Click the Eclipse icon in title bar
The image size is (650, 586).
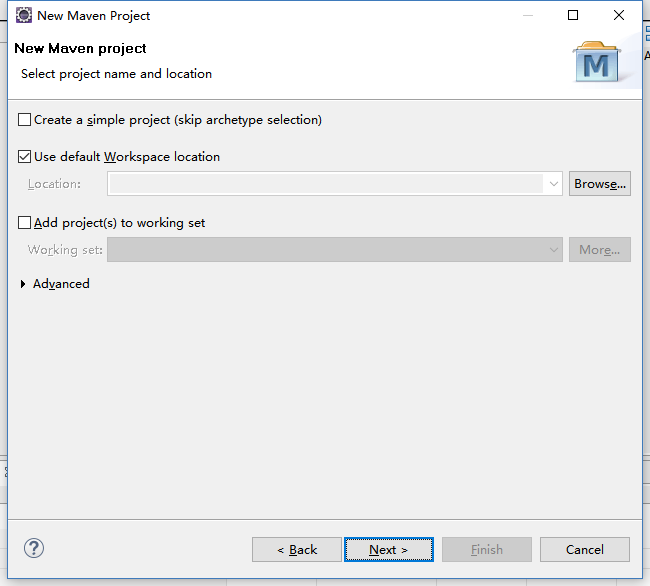pyautogui.click(x=24, y=15)
